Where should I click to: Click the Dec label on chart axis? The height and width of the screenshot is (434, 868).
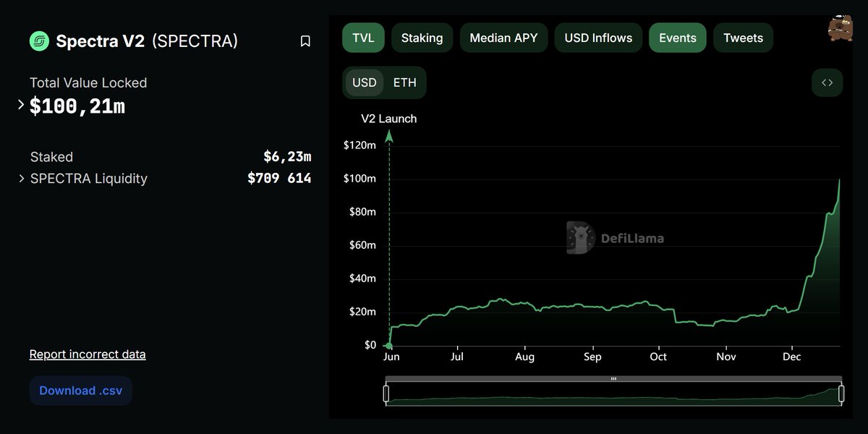pyautogui.click(x=792, y=357)
